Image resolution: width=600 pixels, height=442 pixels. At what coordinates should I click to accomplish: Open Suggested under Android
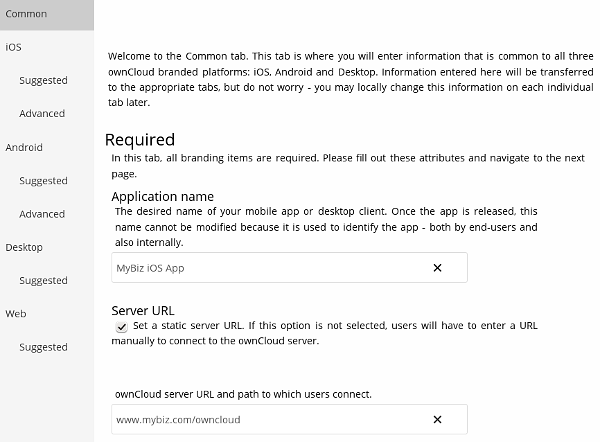pos(43,181)
